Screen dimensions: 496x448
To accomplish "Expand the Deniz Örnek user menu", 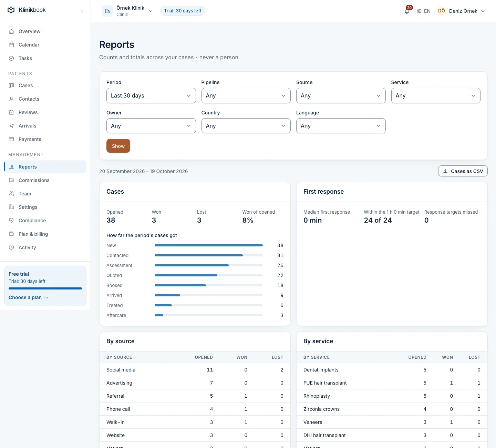I will [461, 11].
